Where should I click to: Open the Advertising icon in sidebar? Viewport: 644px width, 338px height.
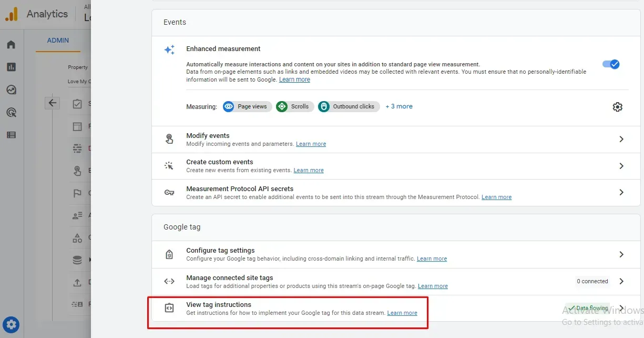click(x=11, y=112)
